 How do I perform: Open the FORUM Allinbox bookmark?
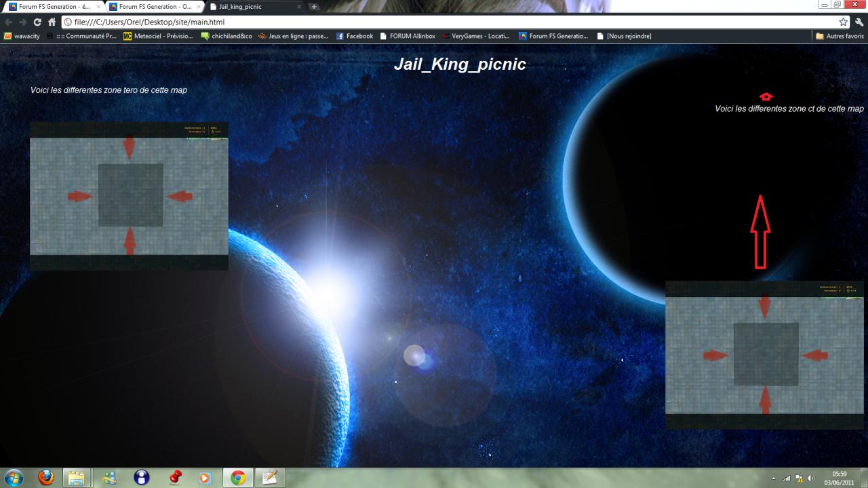coord(408,36)
